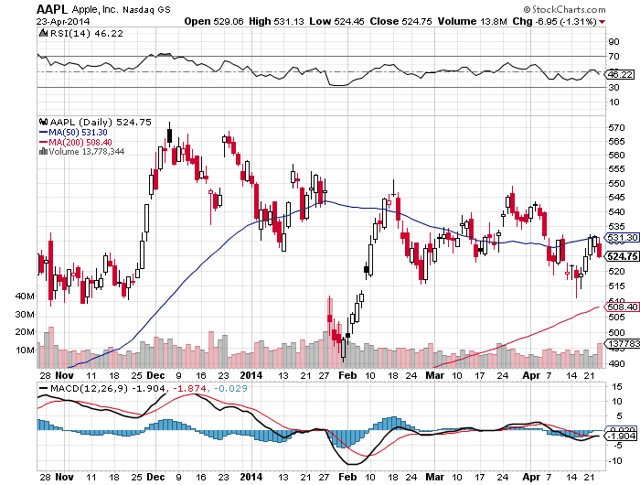Click the red down arrow beside Chg
This screenshot has height=485, width=640.
[602, 22]
